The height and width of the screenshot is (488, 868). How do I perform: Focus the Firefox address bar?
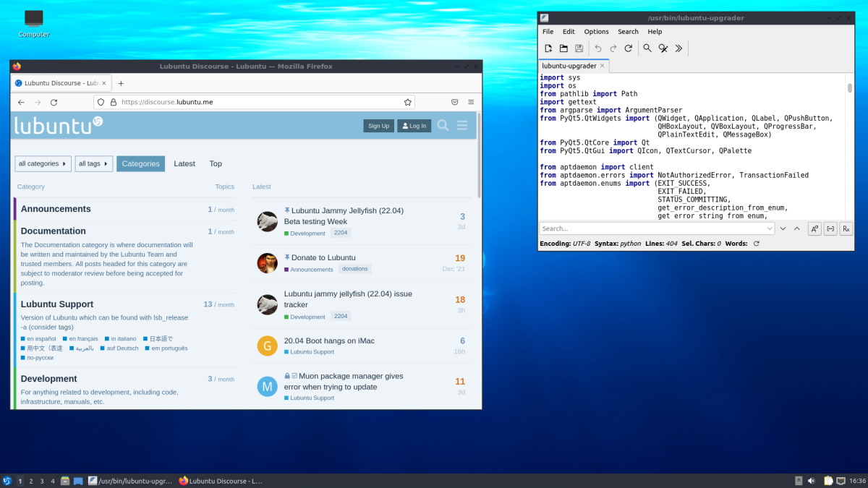[x=253, y=102]
